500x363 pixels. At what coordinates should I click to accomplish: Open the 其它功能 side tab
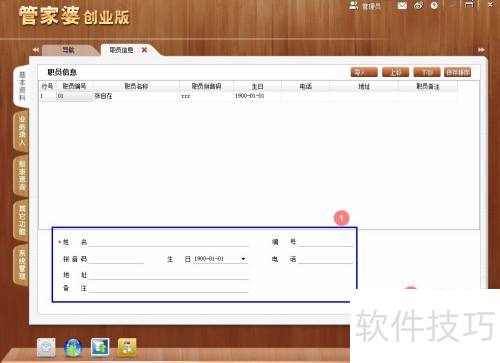[x=22, y=220]
